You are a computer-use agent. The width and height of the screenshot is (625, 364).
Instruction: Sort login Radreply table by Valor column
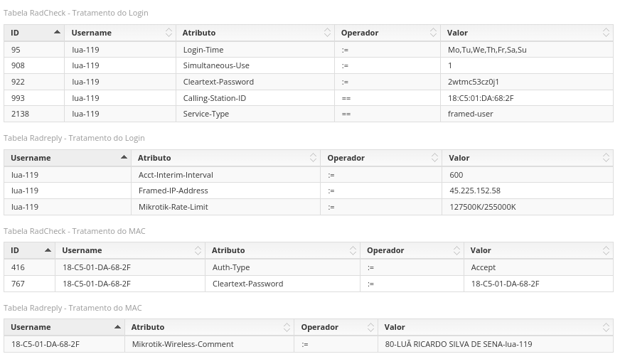tap(528, 158)
